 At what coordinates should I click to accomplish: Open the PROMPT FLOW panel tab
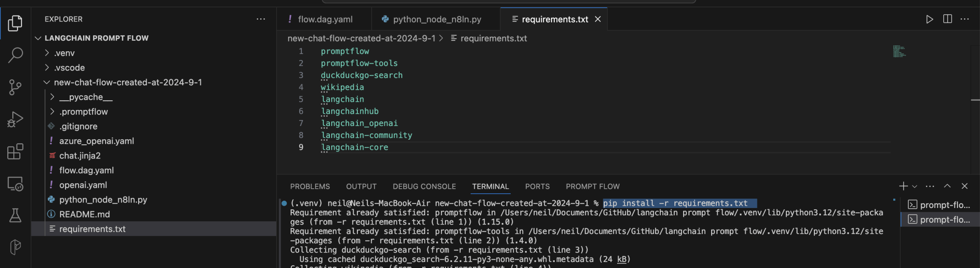click(x=592, y=186)
